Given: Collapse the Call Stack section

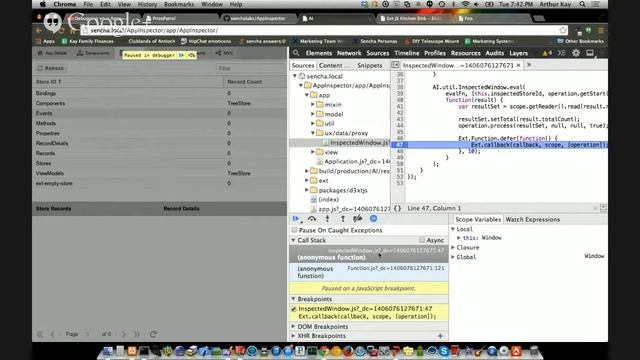Looking at the screenshot, I should [x=293, y=240].
